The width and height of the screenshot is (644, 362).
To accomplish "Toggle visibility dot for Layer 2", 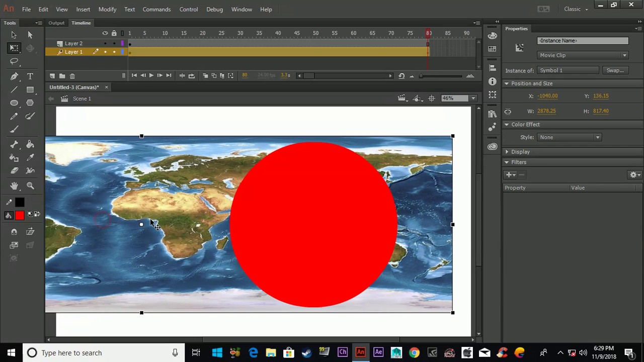I will pyautogui.click(x=105, y=44).
